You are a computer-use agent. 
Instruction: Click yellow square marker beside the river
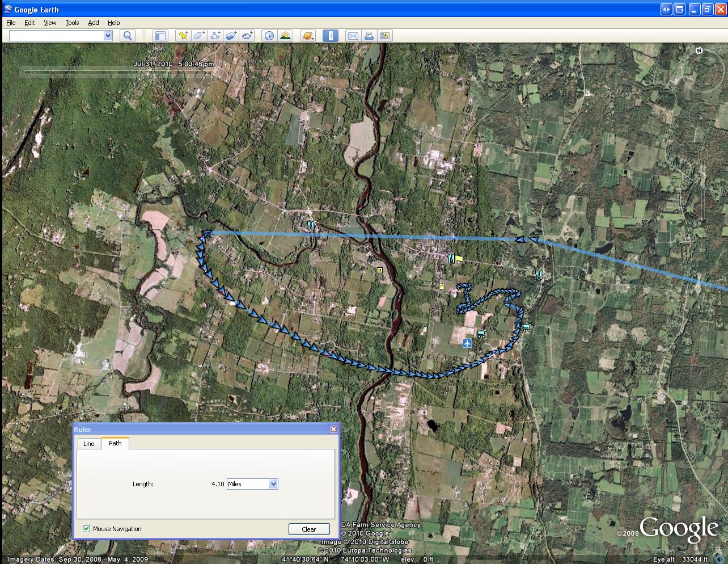[379, 270]
